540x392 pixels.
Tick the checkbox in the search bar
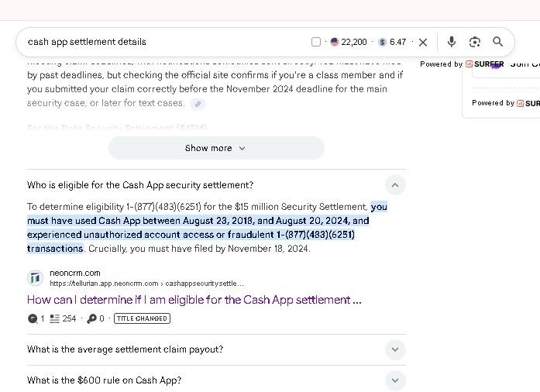[x=316, y=42]
